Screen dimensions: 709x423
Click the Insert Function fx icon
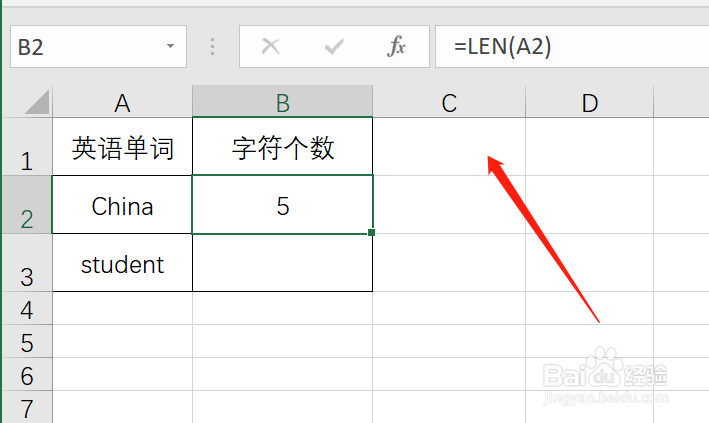[397, 47]
